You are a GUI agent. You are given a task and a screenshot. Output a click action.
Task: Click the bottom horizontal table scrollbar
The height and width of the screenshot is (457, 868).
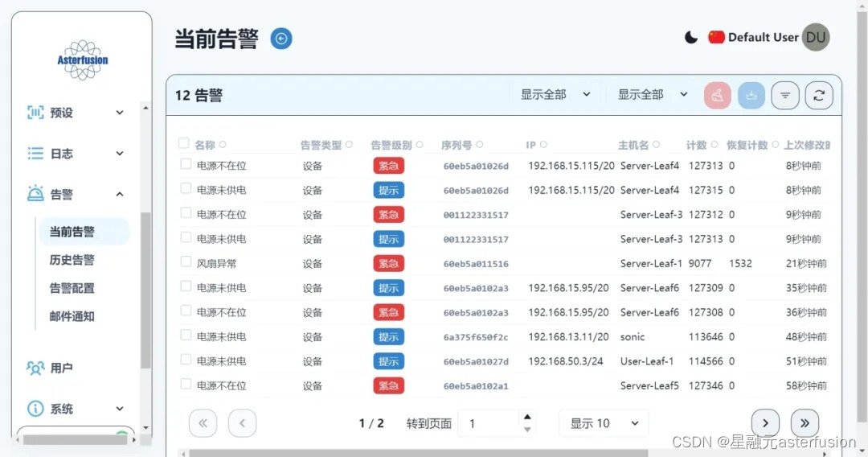[418, 453]
